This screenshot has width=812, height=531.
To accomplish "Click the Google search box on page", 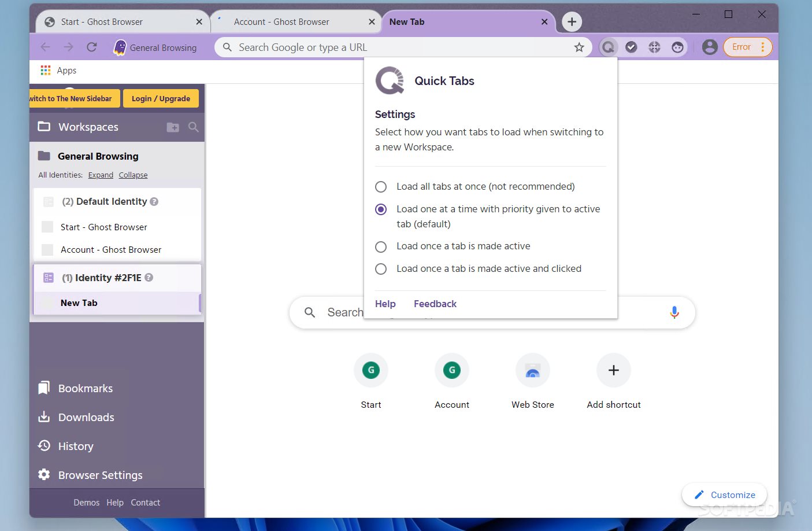I will [492, 313].
